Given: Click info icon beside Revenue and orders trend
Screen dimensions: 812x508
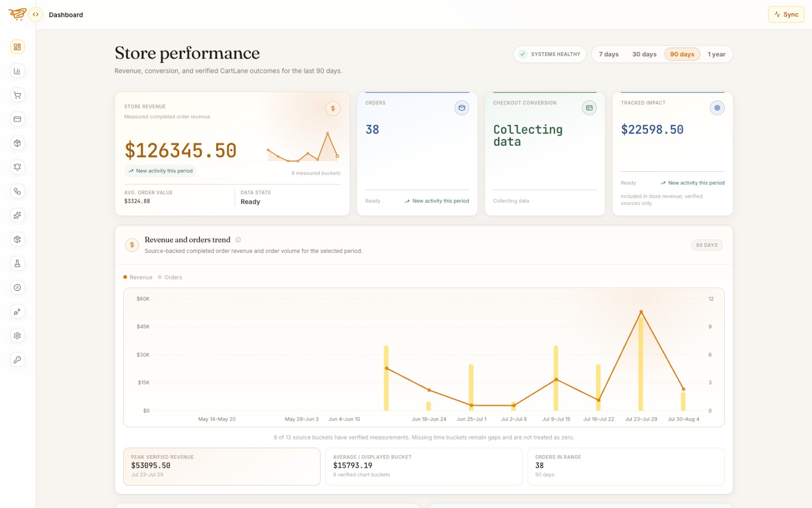Looking at the screenshot, I should (238, 240).
